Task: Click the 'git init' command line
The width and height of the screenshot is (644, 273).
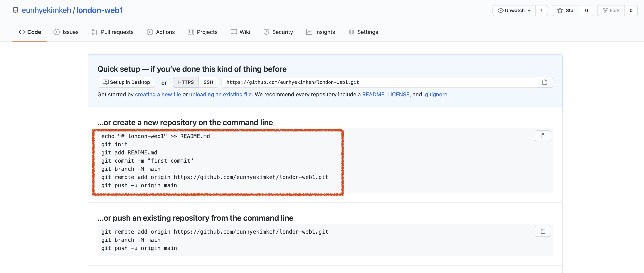Action: click(x=114, y=144)
